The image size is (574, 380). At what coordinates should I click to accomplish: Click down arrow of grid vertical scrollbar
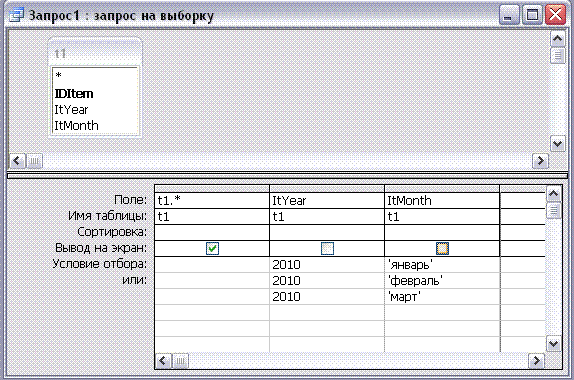tap(554, 344)
